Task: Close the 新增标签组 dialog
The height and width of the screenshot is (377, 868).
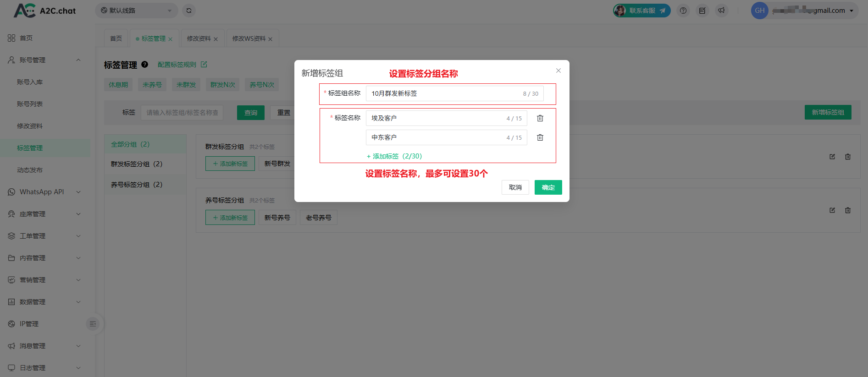Action: point(558,71)
